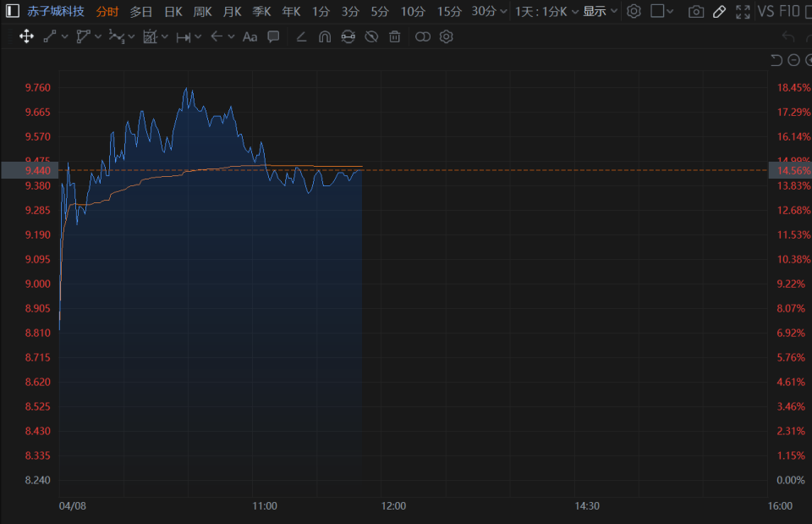The image size is (812, 524).
Task: Switch to the 年K chart tab
Action: (x=291, y=11)
